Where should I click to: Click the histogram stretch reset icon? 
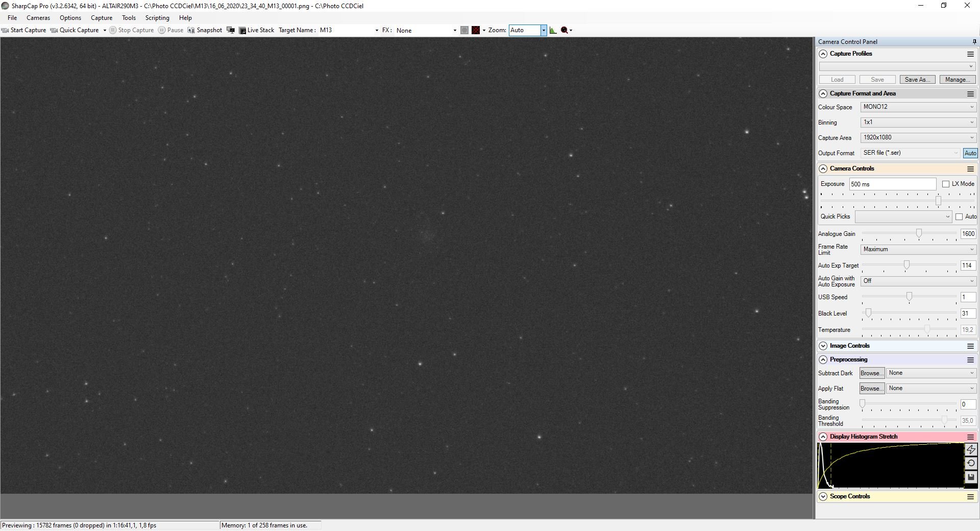(970, 464)
